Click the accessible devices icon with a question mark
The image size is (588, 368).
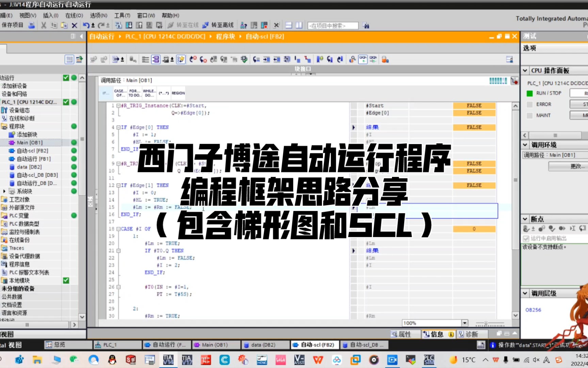click(244, 25)
